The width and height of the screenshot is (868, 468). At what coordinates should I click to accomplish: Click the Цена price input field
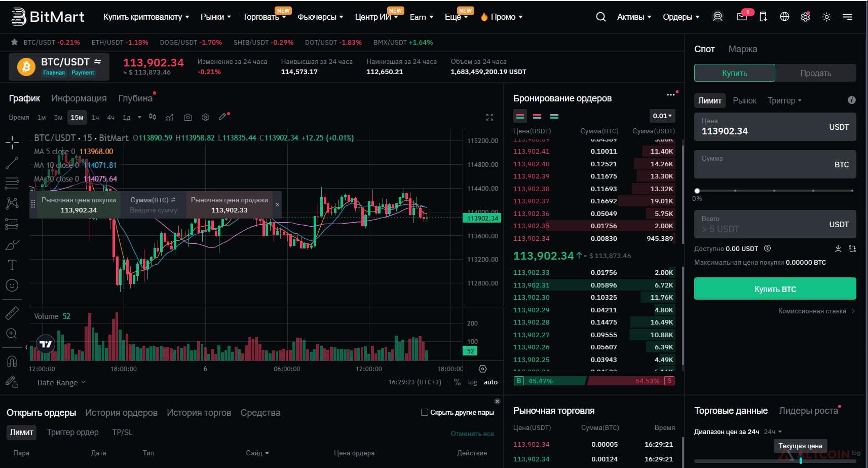coord(775,127)
